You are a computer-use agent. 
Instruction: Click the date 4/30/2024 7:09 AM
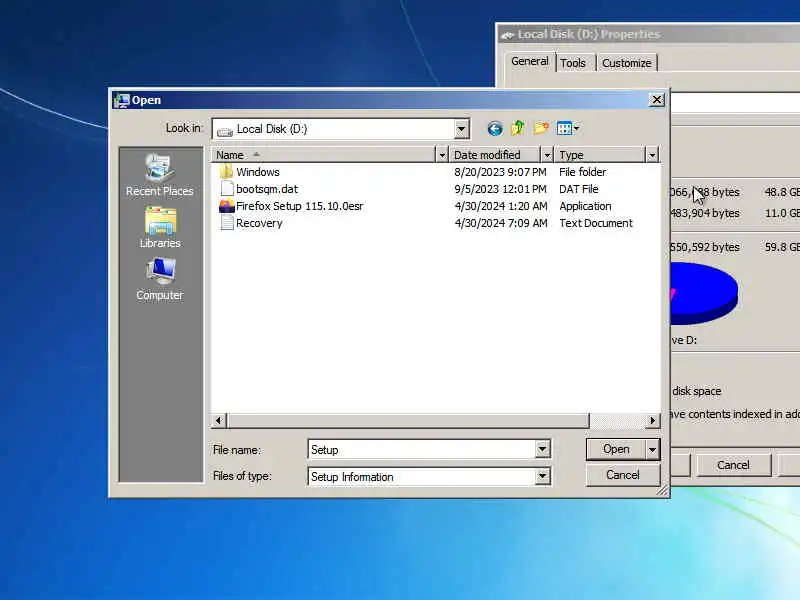[x=501, y=223]
